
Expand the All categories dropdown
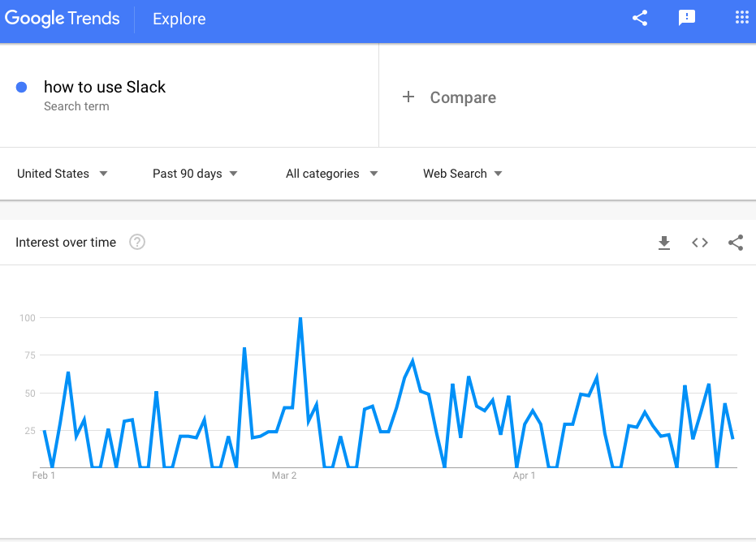tap(331, 174)
